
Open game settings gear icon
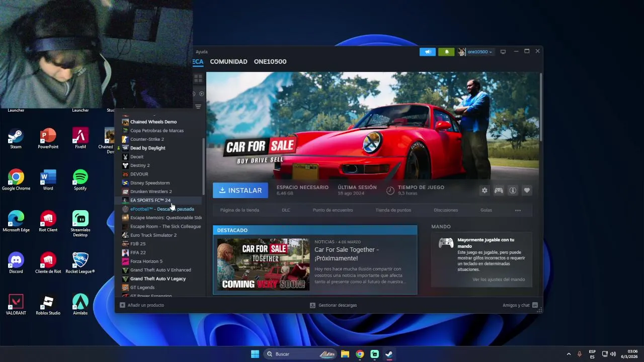[485, 191]
